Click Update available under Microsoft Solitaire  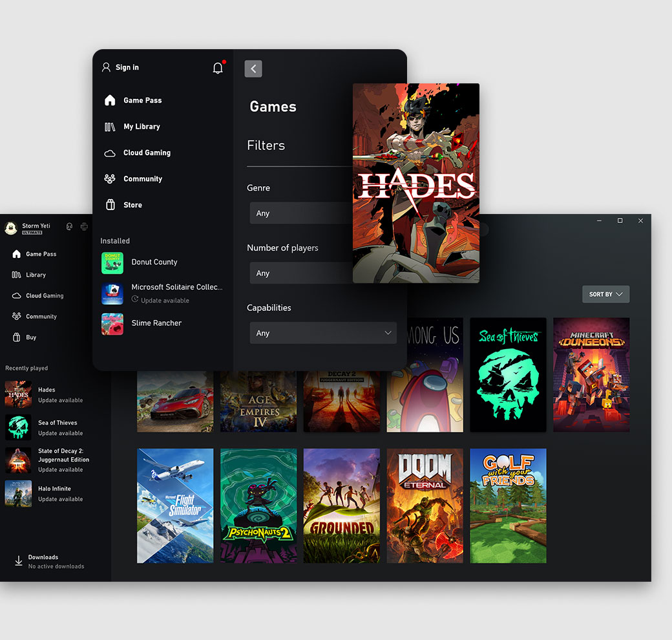click(165, 301)
